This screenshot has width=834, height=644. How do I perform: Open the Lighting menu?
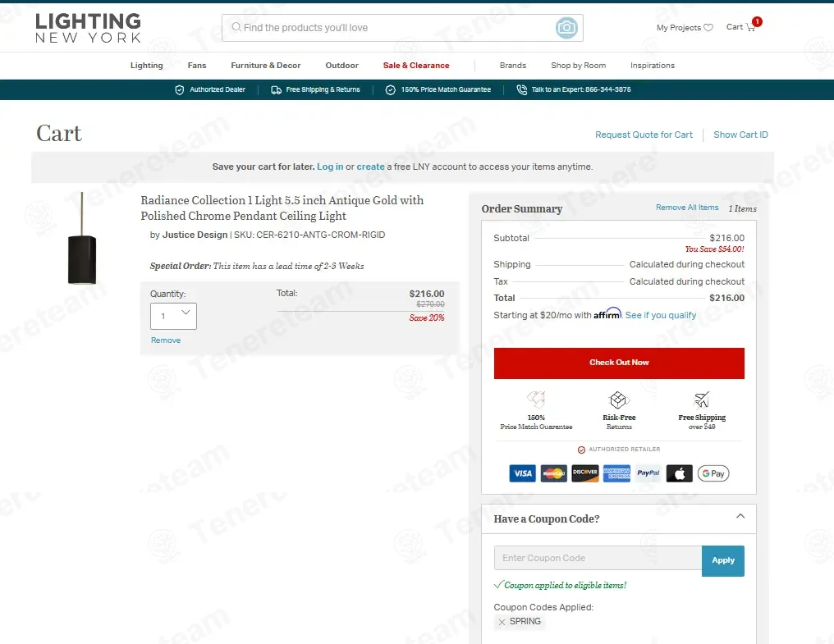click(x=147, y=66)
